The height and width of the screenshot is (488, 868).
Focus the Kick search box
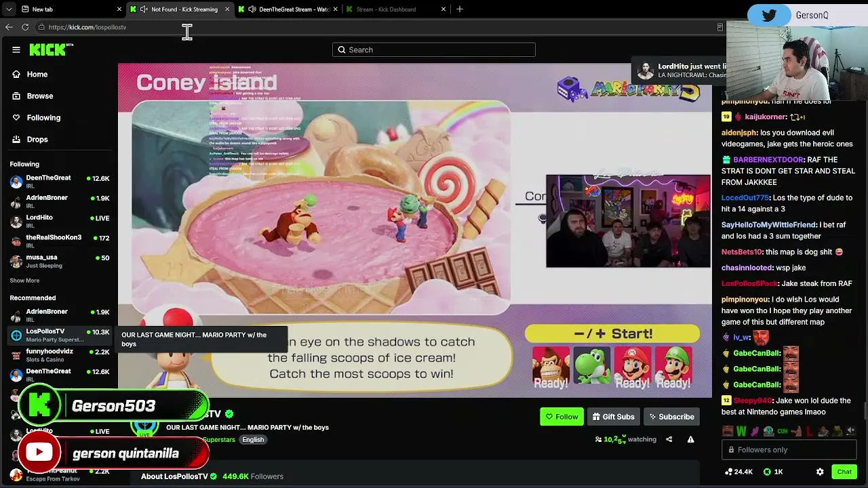pos(434,49)
